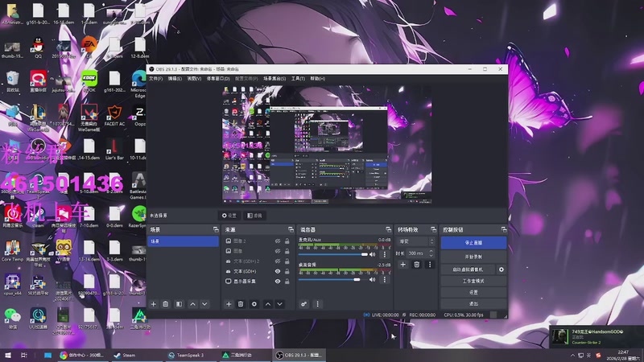Click the 启动虚拟摄像机 button
The image size is (644, 362).
pyautogui.click(x=468, y=269)
